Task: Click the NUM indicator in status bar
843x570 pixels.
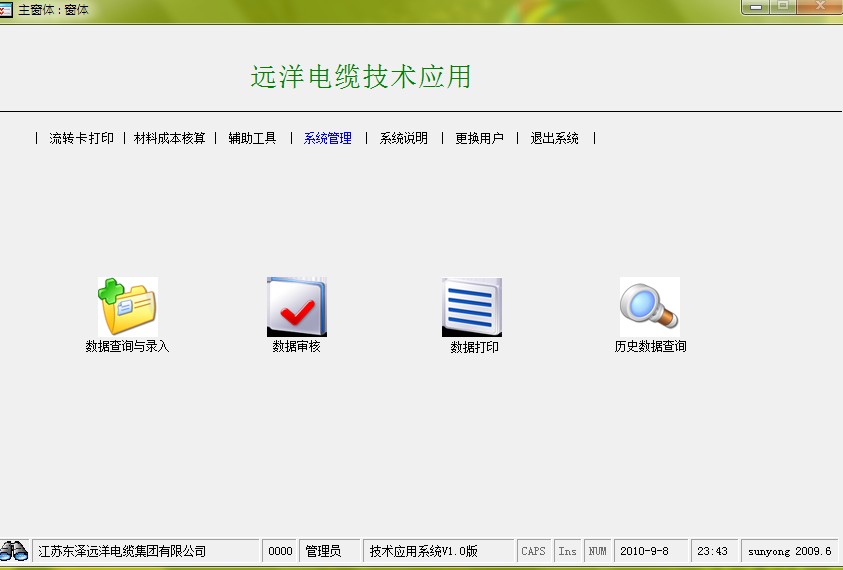Action: click(597, 551)
